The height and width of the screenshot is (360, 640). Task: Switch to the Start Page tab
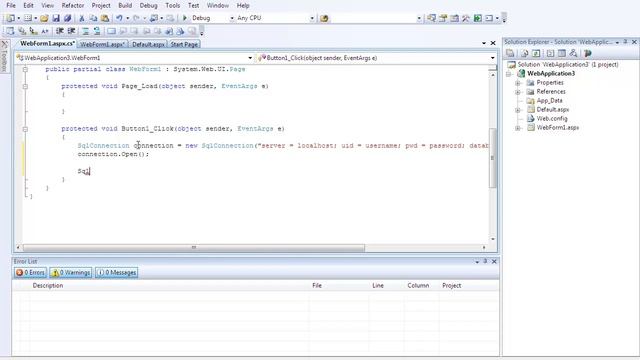pos(184,44)
